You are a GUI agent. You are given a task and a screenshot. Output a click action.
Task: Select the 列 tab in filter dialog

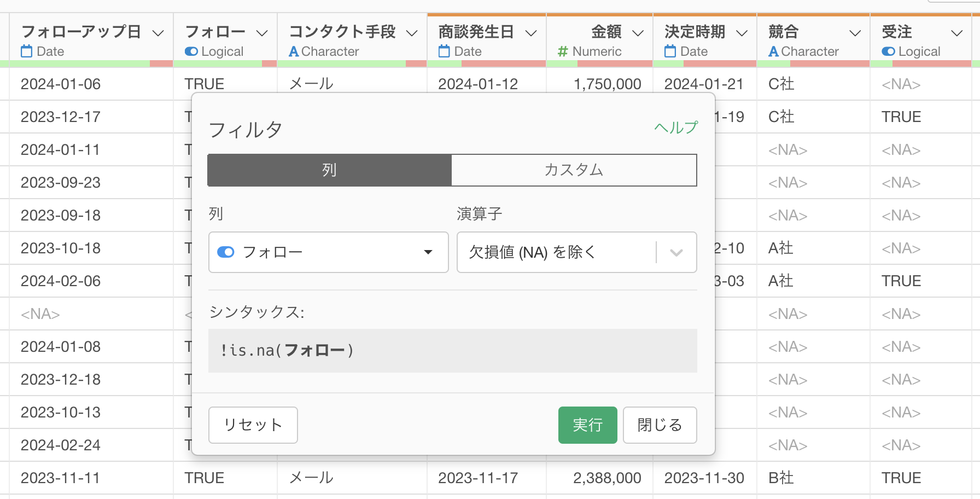(x=329, y=170)
